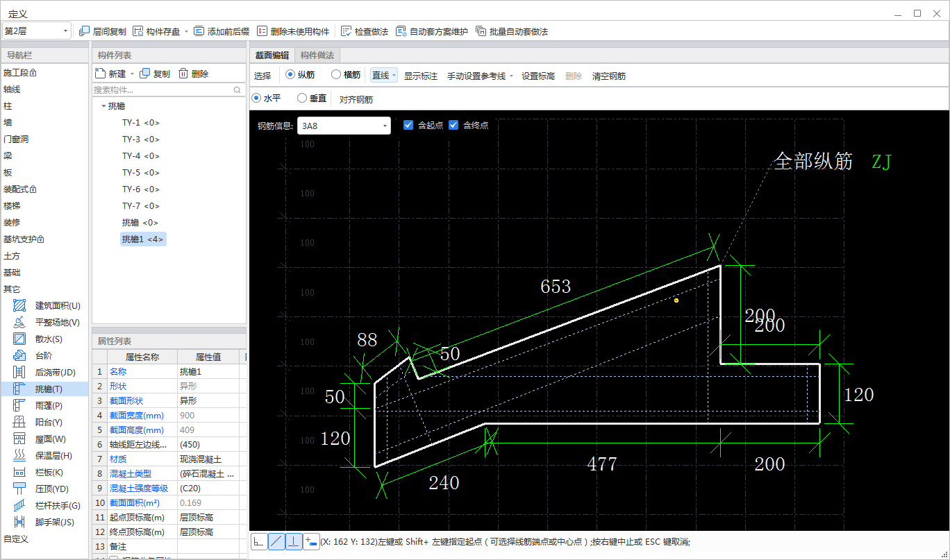950x560 pixels.
Task: Select the 纵筋 radio button
Action: 290,75
